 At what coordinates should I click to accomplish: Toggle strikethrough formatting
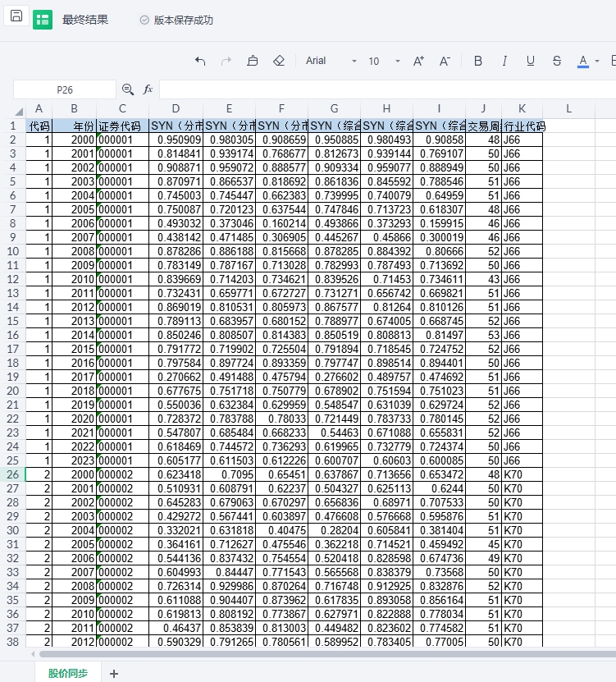tap(557, 61)
